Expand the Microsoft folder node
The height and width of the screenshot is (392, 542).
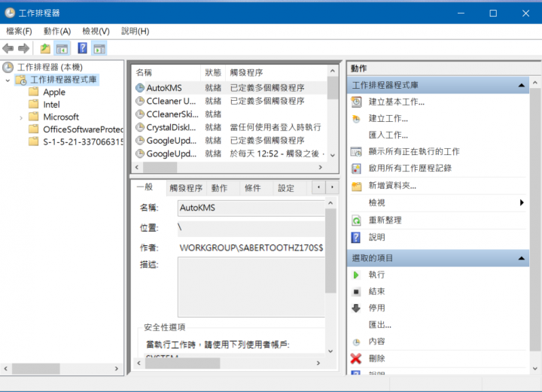click(21, 118)
